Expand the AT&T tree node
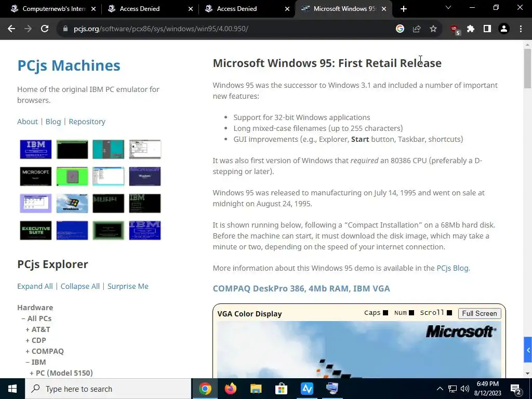 coord(37,329)
